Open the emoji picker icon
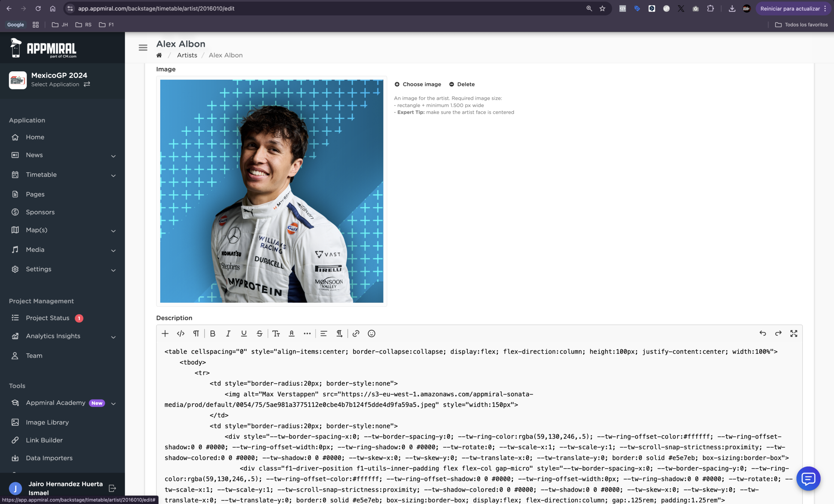 click(x=371, y=333)
